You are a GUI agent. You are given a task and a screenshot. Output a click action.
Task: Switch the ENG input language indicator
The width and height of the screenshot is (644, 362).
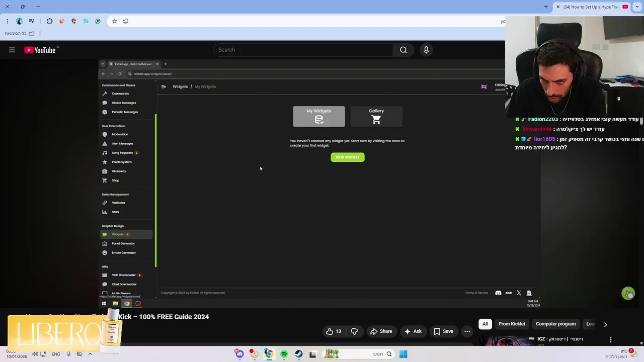pyautogui.click(x=56, y=354)
